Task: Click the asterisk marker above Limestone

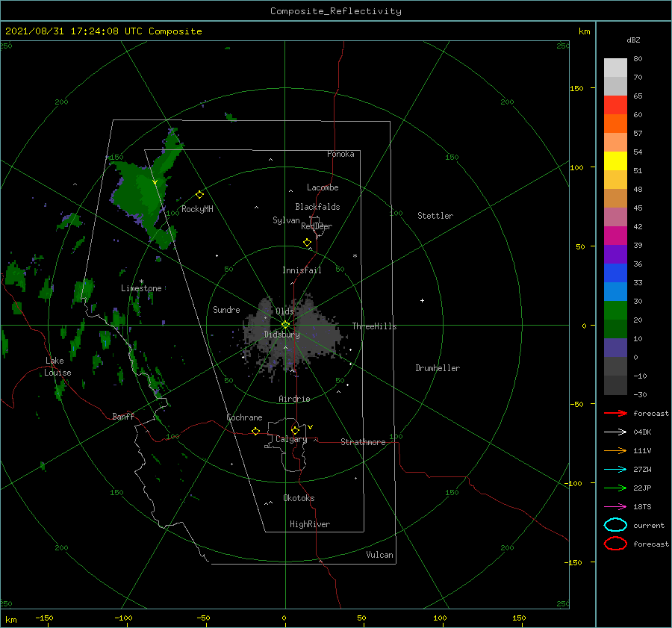Action: click(141, 282)
